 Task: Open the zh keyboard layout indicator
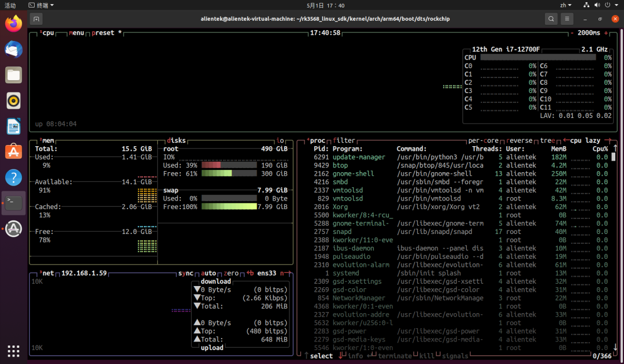pos(565,5)
